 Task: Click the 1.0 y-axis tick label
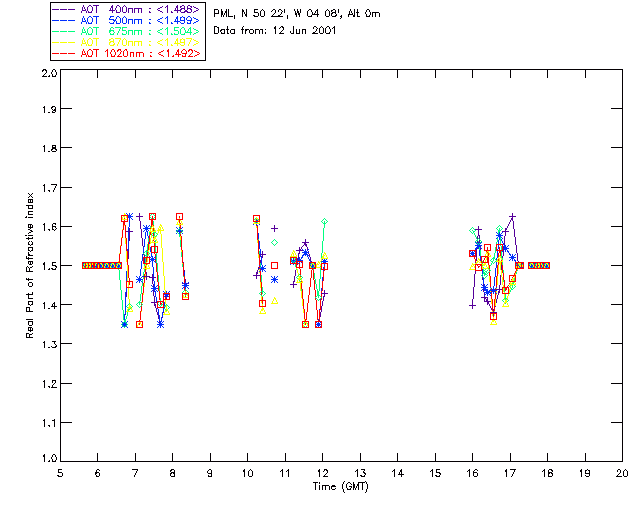[x=49, y=458]
